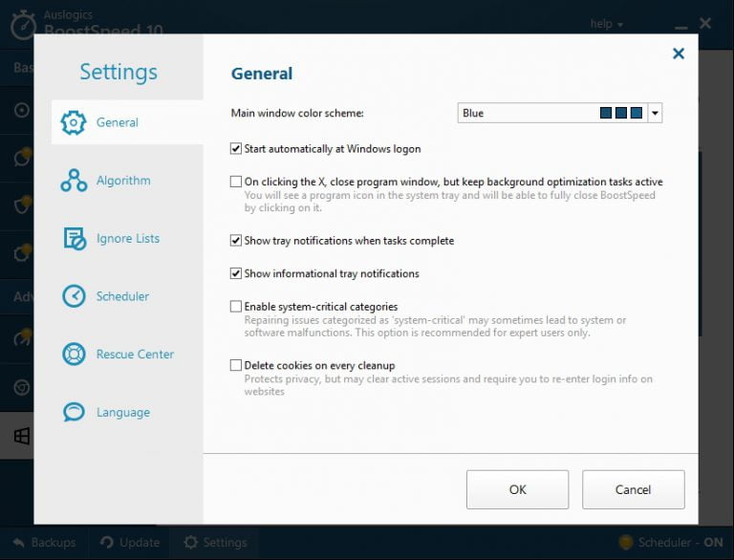Click Scheduler - ON status text
The image size is (734, 560).
pyautogui.click(x=680, y=542)
